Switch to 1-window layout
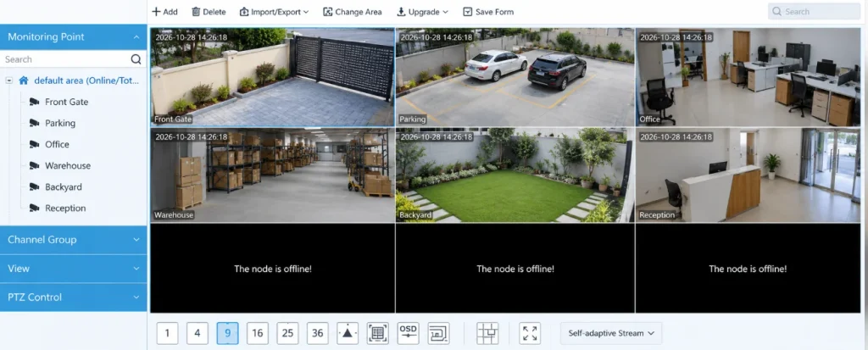868x350 pixels. (167, 333)
